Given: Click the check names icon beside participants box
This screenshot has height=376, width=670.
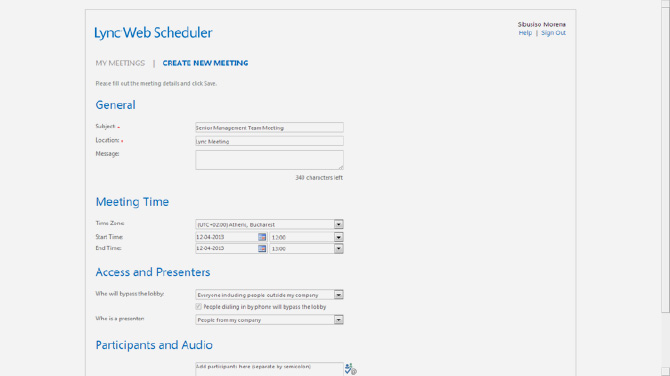Looking at the screenshot, I should click(350, 369).
